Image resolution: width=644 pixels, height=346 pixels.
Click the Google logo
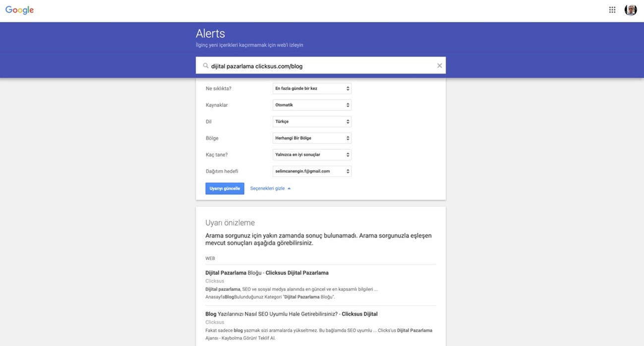click(19, 9)
